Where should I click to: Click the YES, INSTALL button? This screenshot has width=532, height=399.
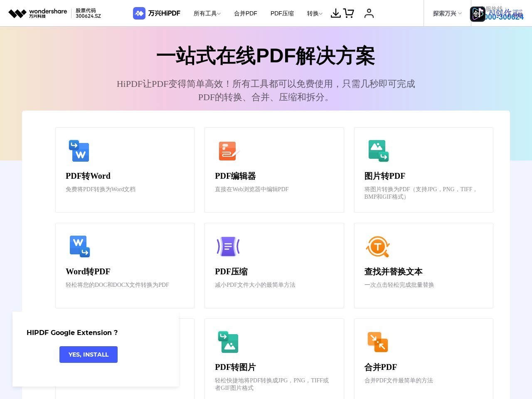pyautogui.click(x=89, y=355)
